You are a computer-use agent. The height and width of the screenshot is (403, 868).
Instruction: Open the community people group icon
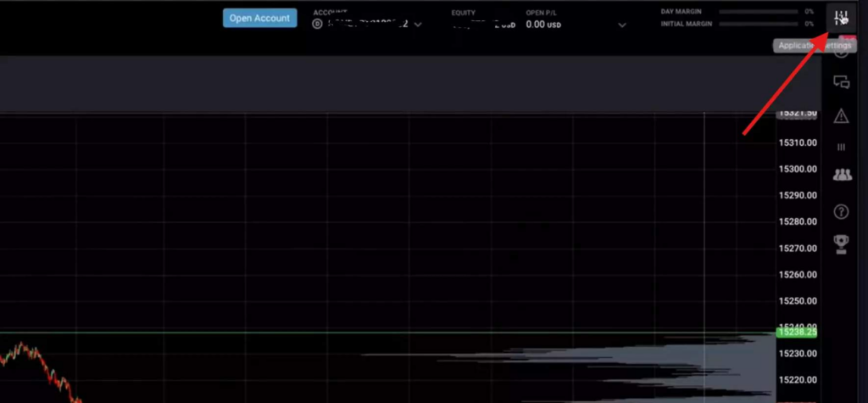click(841, 175)
